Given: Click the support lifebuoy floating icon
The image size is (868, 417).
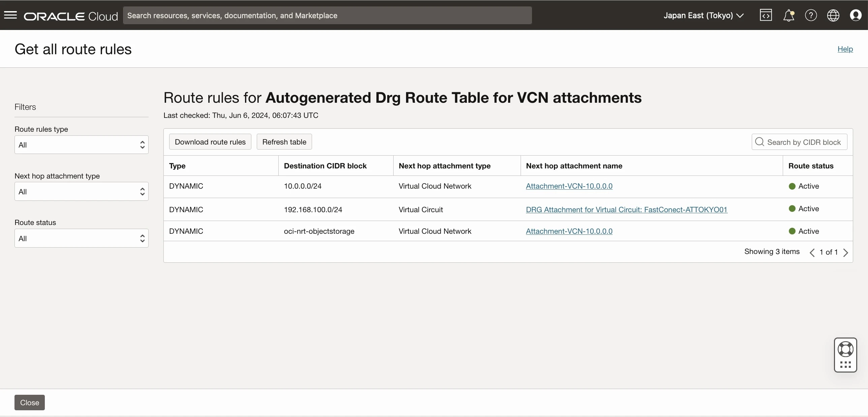Looking at the screenshot, I should [845, 349].
